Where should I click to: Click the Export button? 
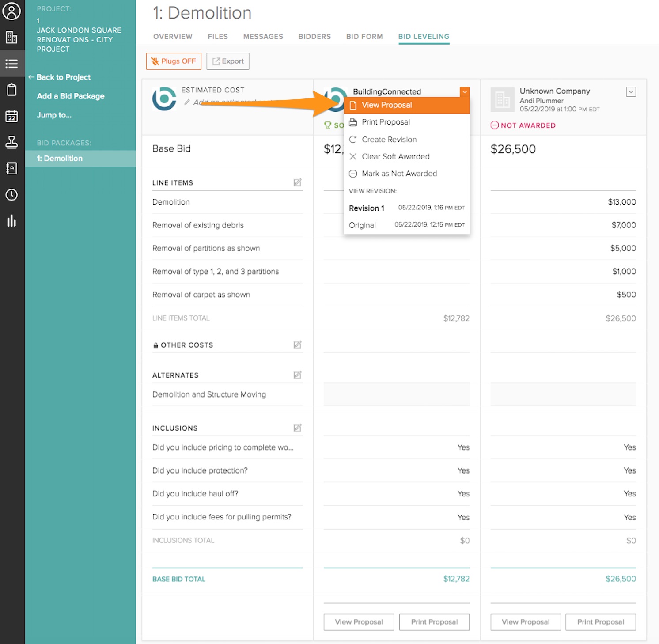(x=228, y=61)
